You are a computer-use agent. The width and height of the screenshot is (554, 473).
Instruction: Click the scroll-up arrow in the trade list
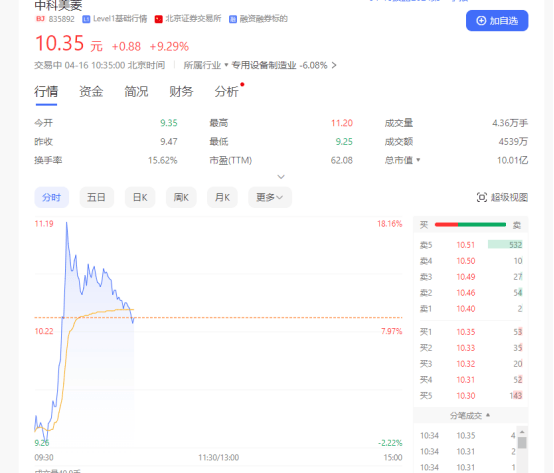click(522, 432)
